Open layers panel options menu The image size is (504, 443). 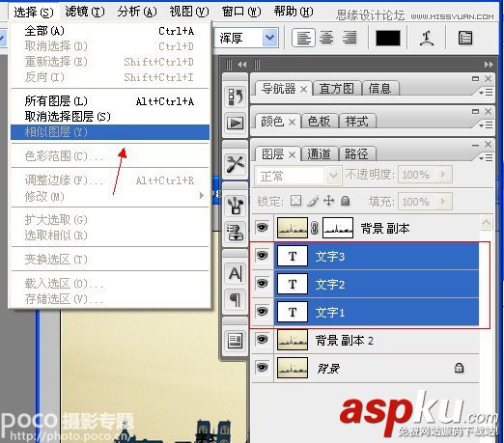[486, 157]
